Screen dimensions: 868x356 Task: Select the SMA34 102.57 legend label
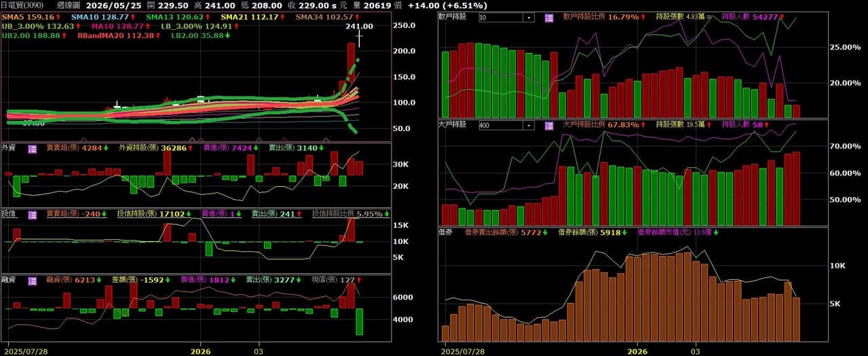(x=327, y=16)
